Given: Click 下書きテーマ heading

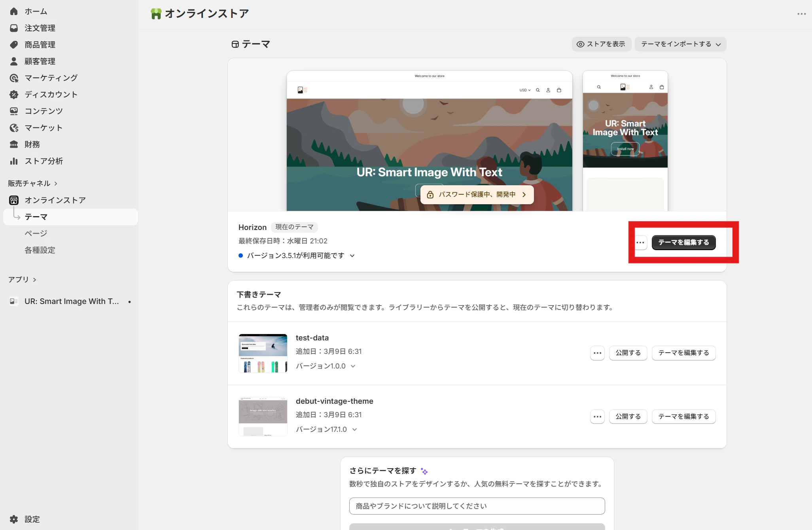Looking at the screenshot, I should [259, 295].
